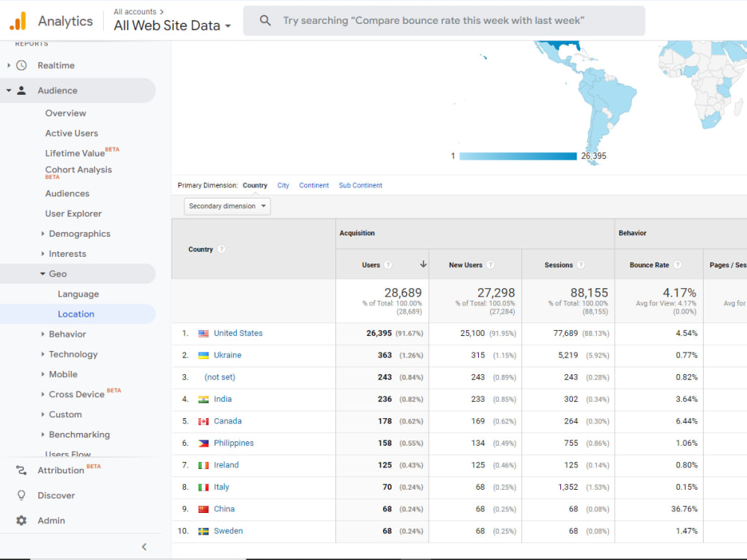Select Location under Geo
Screen dimensions: 747x560
pos(76,314)
